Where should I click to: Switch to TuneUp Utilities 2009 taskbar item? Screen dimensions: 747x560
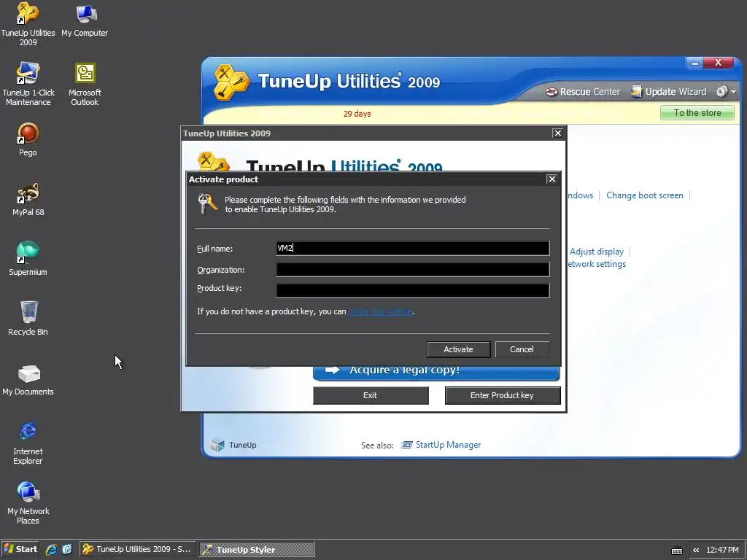[x=136, y=549]
